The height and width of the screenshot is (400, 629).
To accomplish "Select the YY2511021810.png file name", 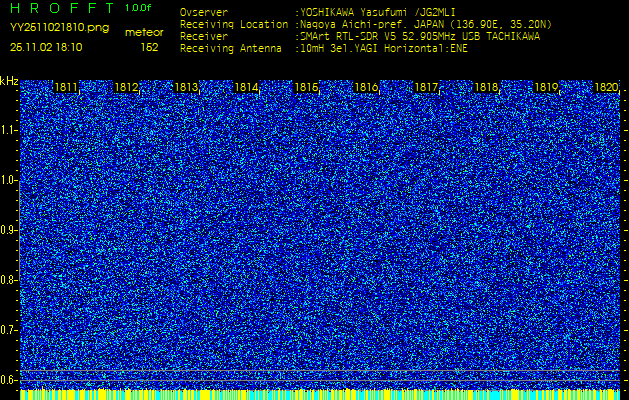I will [59, 28].
